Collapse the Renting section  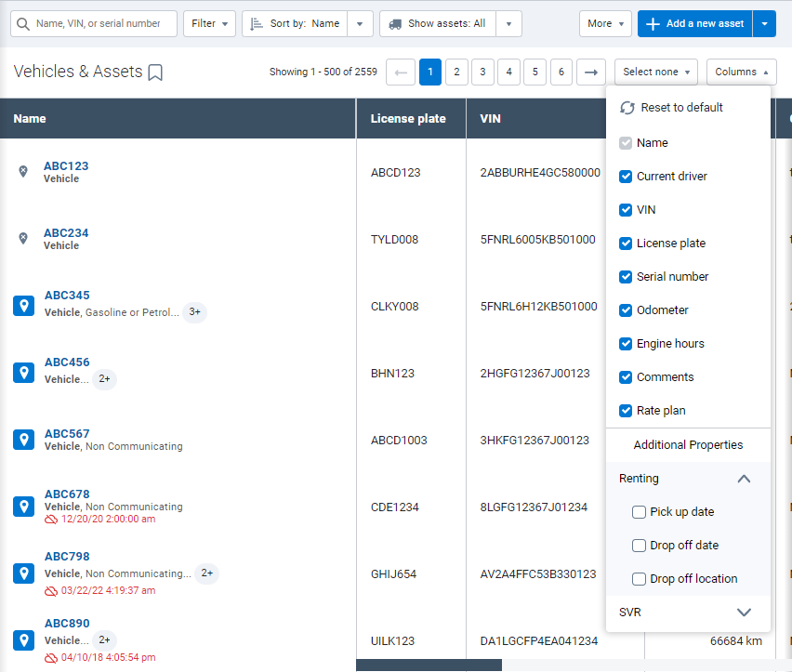click(x=744, y=479)
